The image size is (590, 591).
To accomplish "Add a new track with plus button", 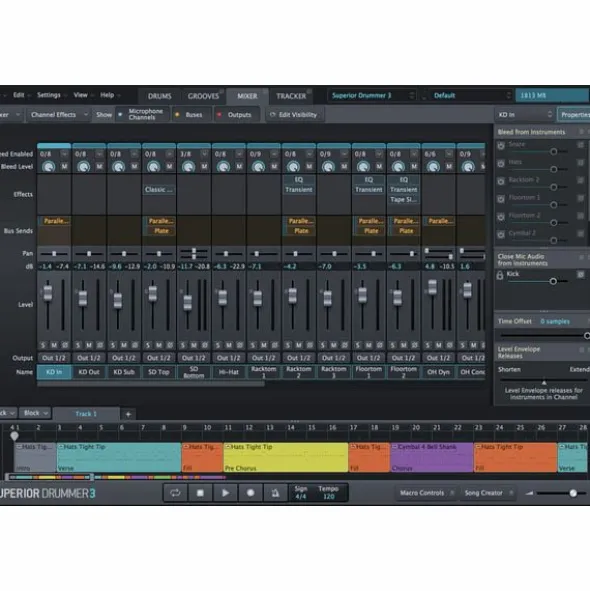I will tap(128, 414).
